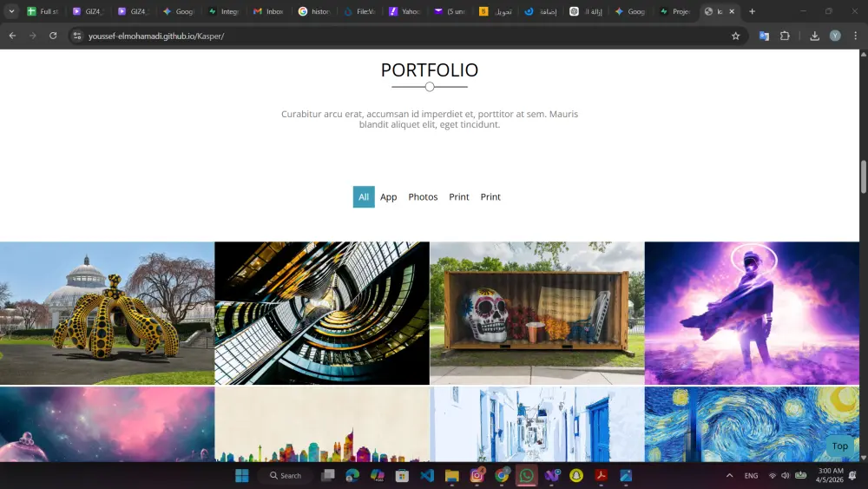The width and height of the screenshot is (868, 489).
Task: Open Adobe Acrobat from the taskbar
Action: (602, 476)
